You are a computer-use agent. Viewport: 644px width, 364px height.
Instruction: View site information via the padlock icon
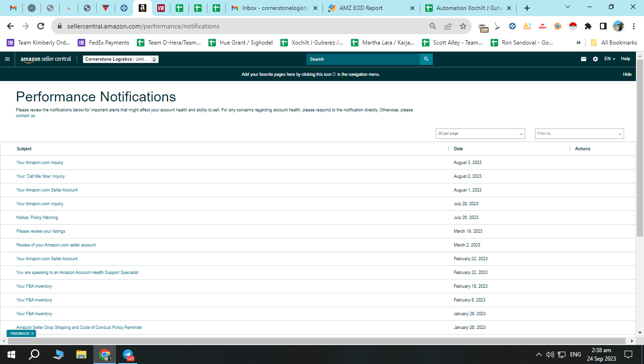tap(60, 26)
